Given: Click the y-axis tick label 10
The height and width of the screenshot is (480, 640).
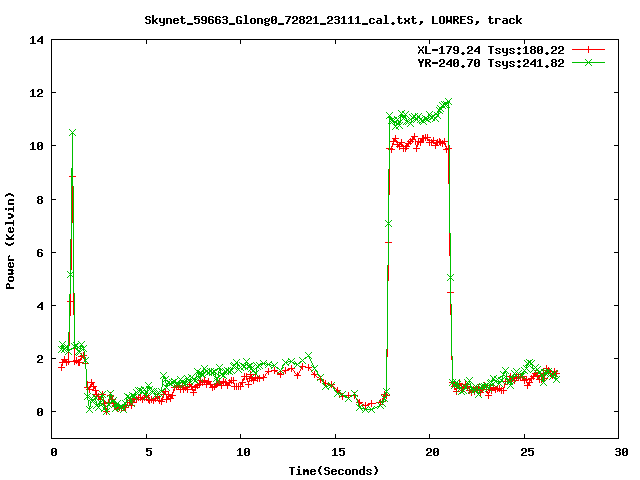Looking at the screenshot, I should (36, 146).
